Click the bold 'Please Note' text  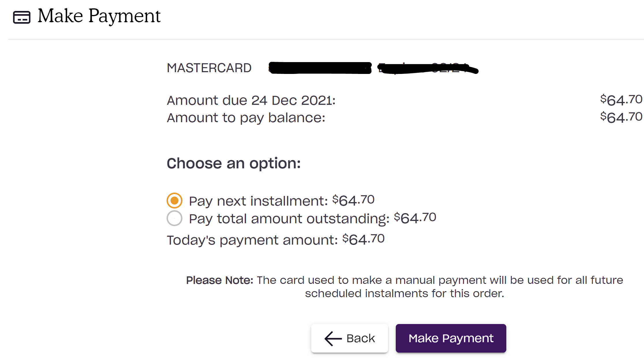[220, 280]
